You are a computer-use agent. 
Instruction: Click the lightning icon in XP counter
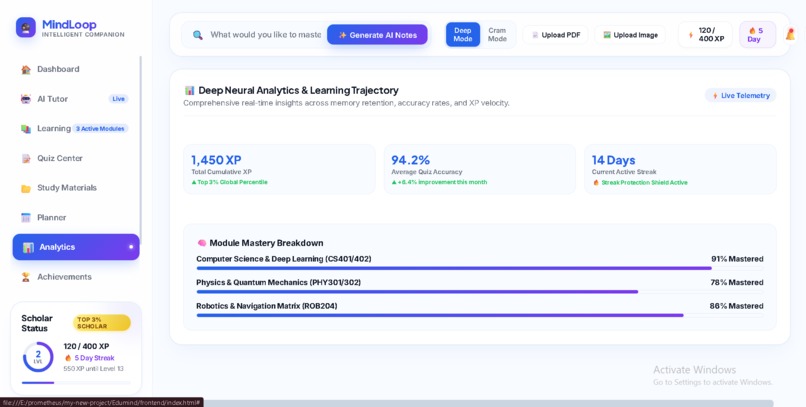pos(691,35)
